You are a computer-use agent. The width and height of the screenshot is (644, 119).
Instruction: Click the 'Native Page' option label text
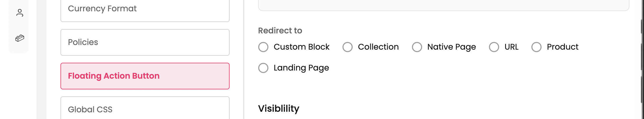(451, 47)
